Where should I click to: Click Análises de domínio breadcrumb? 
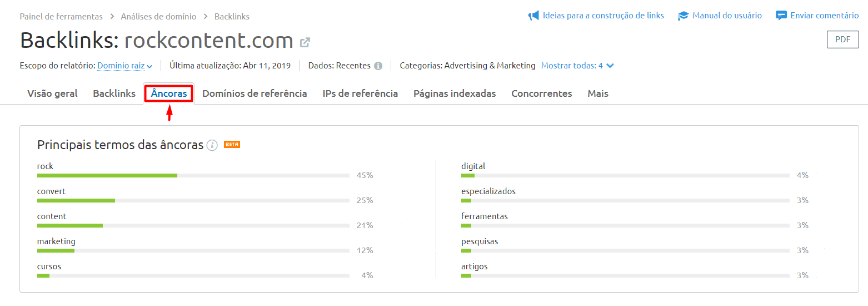pyautogui.click(x=158, y=17)
